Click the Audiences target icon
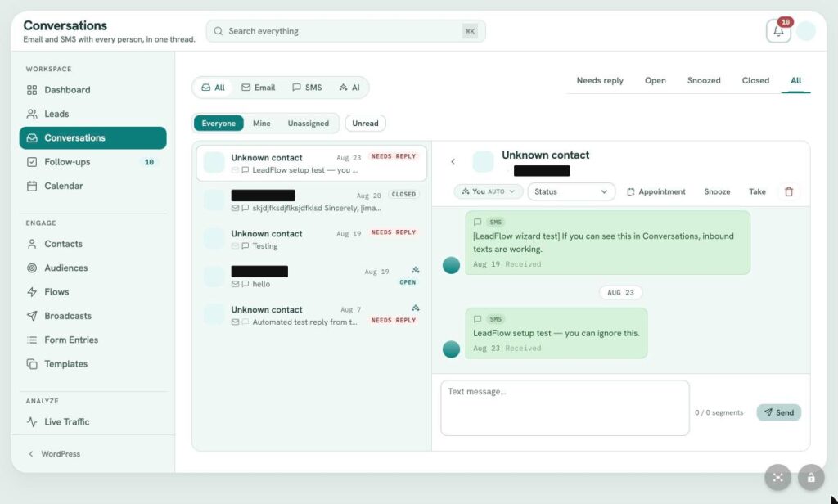The width and height of the screenshot is (838, 504). 32,268
